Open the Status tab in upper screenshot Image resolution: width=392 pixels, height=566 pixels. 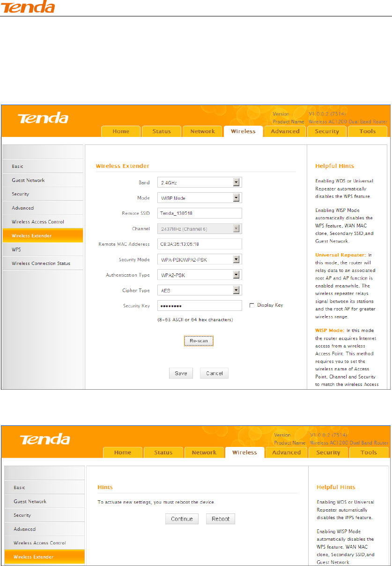pos(162,131)
